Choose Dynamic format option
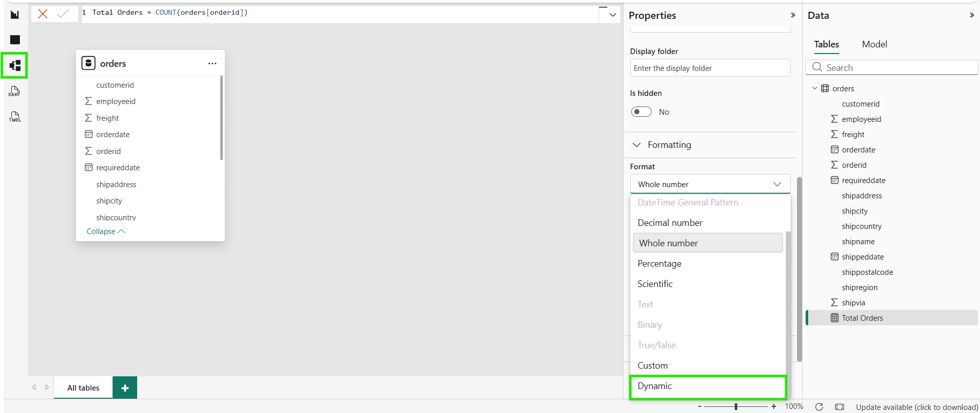This screenshot has height=413, width=980. (708, 386)
